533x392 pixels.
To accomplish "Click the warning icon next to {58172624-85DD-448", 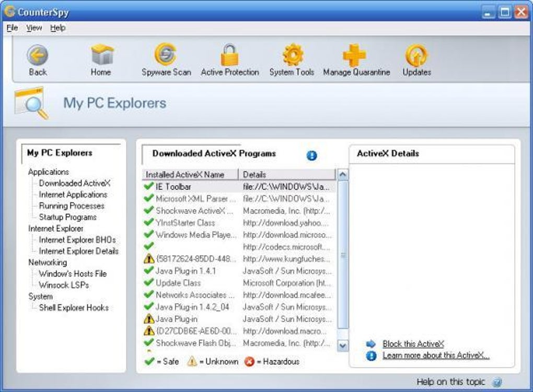I will pos(149,259).
